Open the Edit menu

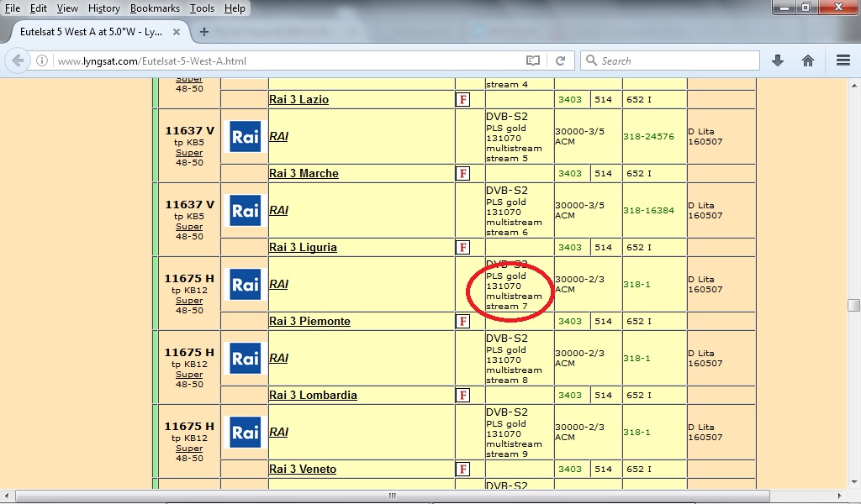[39, 8]
